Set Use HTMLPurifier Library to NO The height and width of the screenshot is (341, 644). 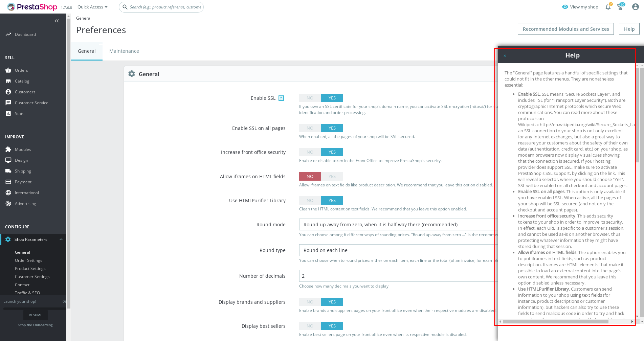click(310, 201)
